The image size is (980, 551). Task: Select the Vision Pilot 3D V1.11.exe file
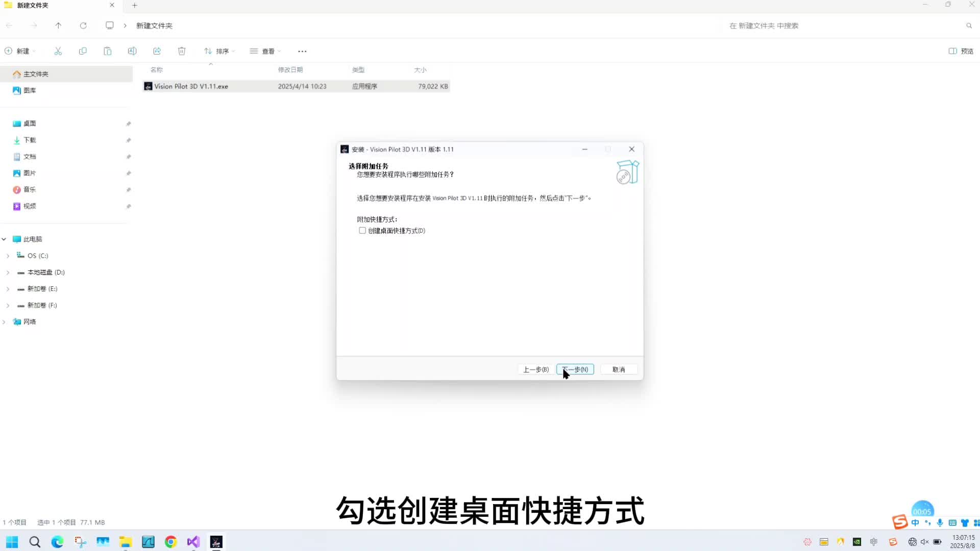pos(296,86)
